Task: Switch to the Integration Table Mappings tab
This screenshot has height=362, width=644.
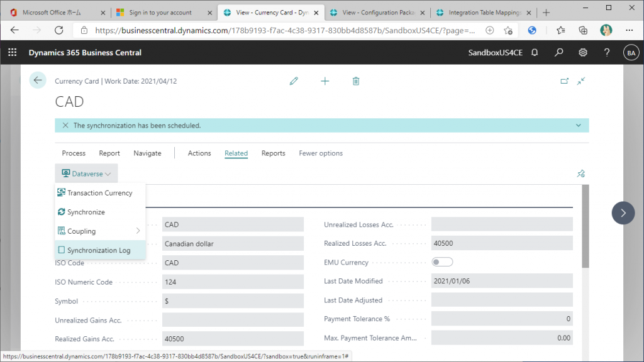Action: [x=485, y=13]
